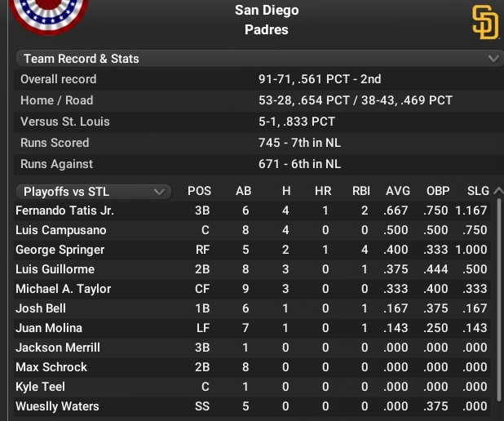Click the POS column header
The width and height of the screenshot is (504, 421).
tap(199, 191)
